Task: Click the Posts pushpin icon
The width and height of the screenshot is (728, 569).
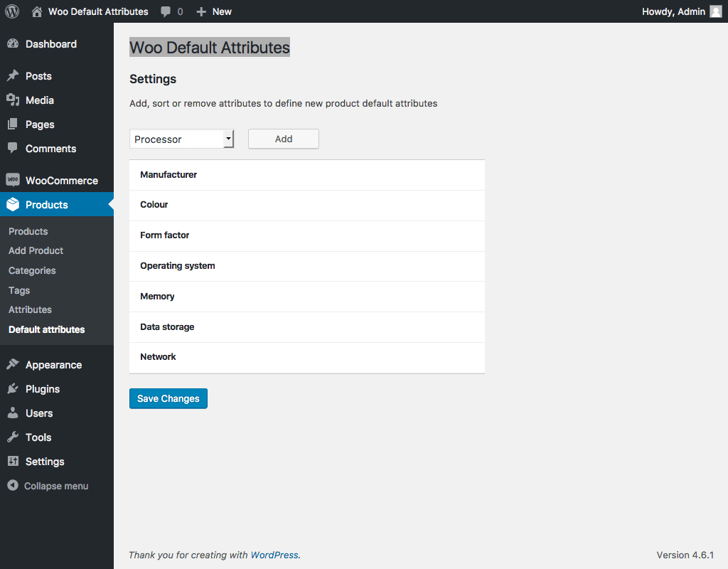Action: click(x=13, y=75)
